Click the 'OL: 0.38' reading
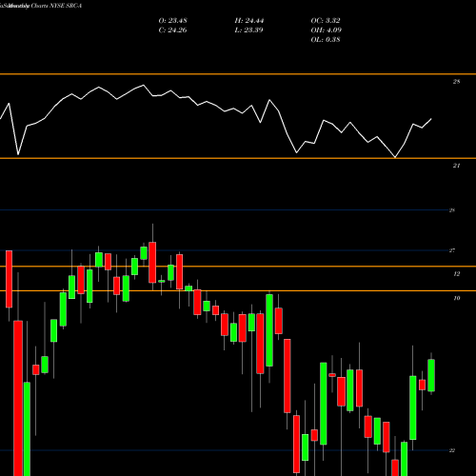 pos(326,40)
